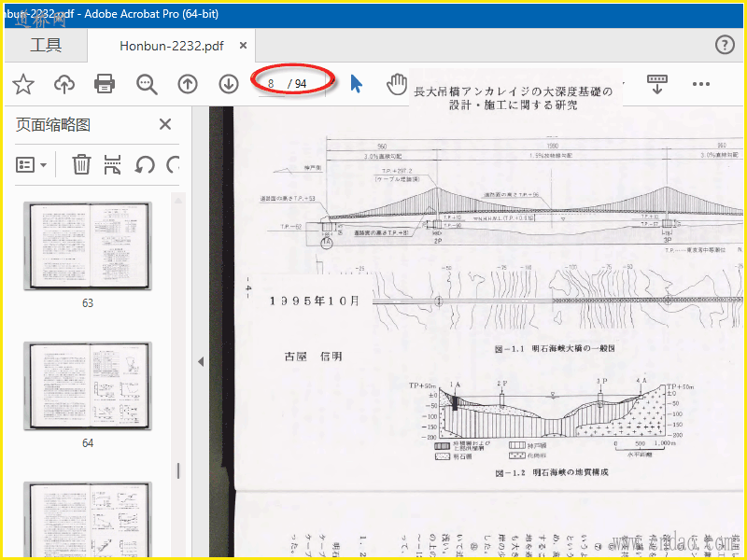Click the scroll up arrow of thumbnail panel
747x560 pixels.
click(x=178, y=201)
